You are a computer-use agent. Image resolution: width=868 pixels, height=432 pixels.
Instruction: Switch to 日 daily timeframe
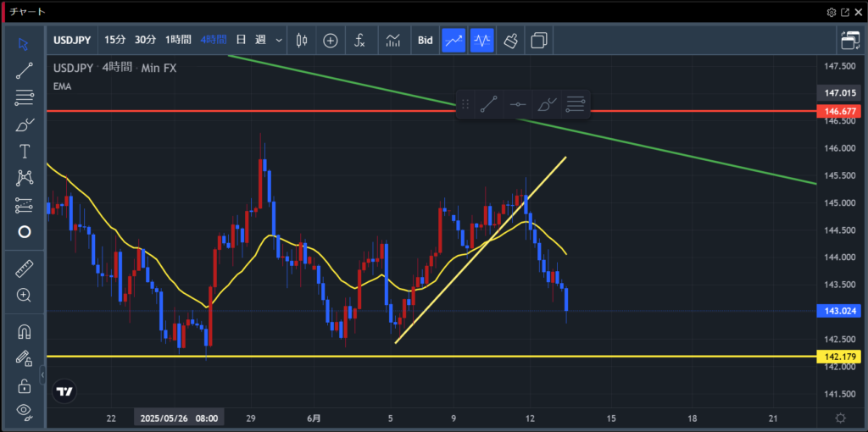(x=241, y=40)
